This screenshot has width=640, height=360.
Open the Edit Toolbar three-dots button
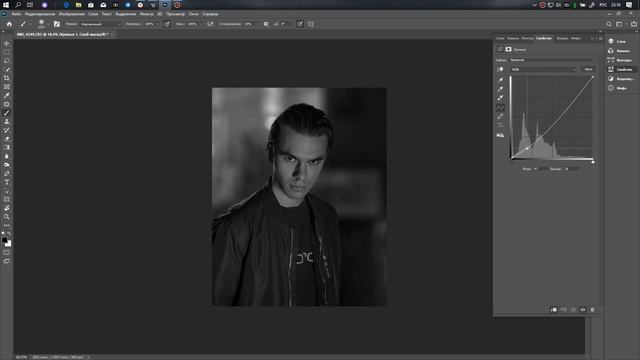coord(7,225)
